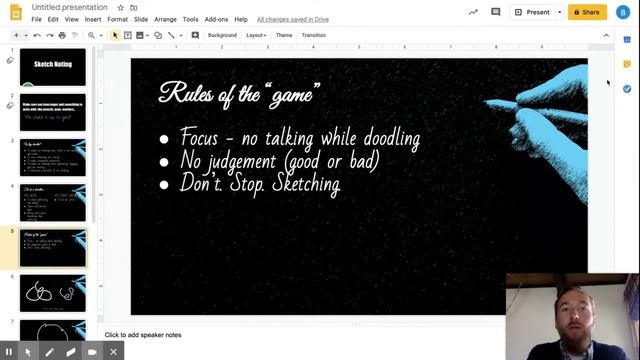Select the line tool
640x360 pixels.
[171, 36]
